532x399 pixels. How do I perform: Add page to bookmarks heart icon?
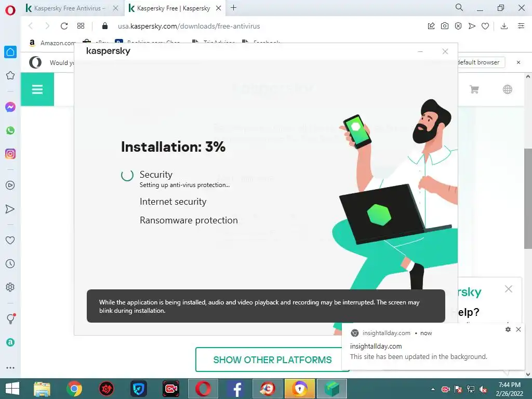click(x=485, y=26)
